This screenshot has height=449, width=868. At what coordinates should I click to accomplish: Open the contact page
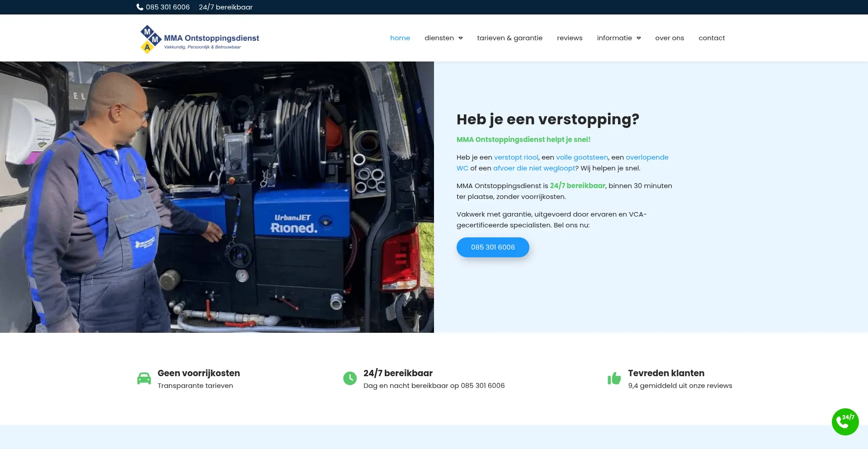pos(712,38)
